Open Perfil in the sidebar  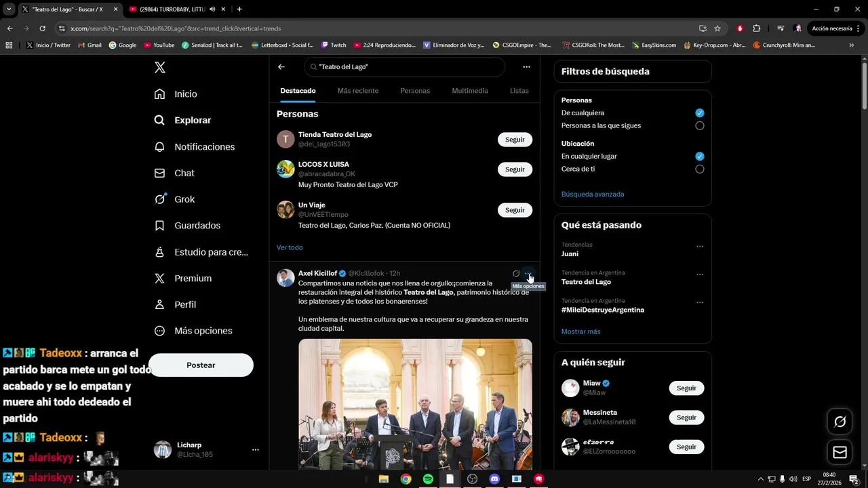tap(175, 304)
